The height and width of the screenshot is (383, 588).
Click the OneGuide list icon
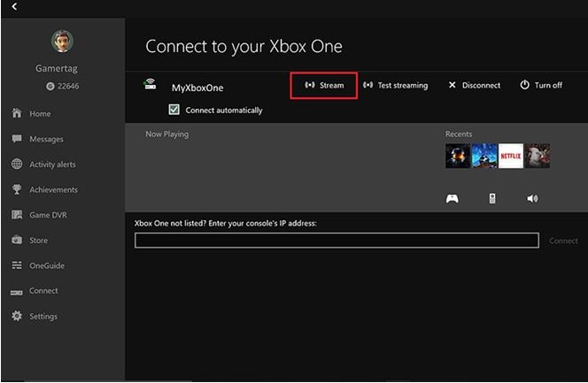[17, 265]
